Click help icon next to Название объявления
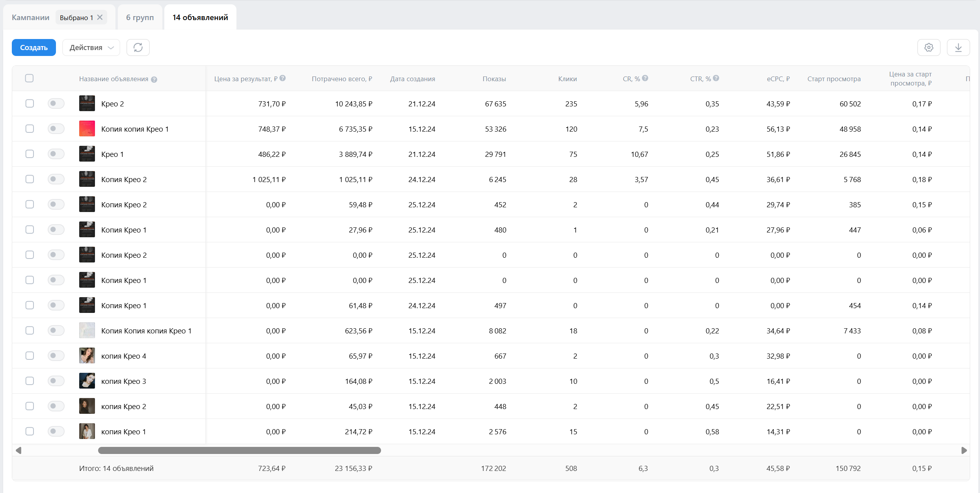Image resolution: width=980 pixels, height=493 pixels. 154,80
